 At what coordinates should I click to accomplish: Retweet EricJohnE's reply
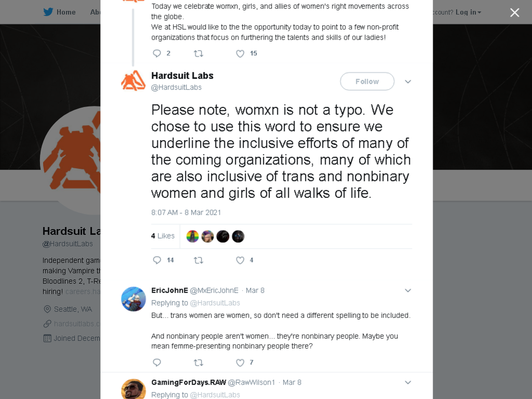[198, 363]
